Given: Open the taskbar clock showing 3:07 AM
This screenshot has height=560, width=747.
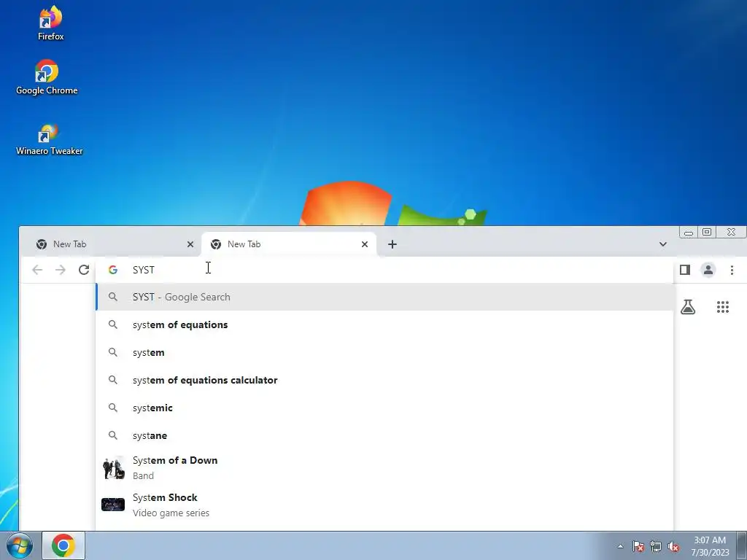Looking at the screenshot, I should pyautogui.click(x=710, y=546).
